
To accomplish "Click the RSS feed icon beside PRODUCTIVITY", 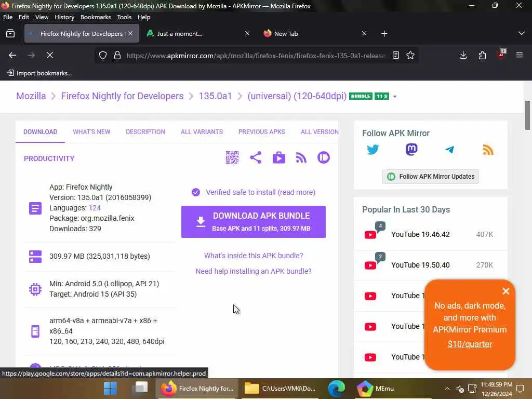I will point(301,157).
